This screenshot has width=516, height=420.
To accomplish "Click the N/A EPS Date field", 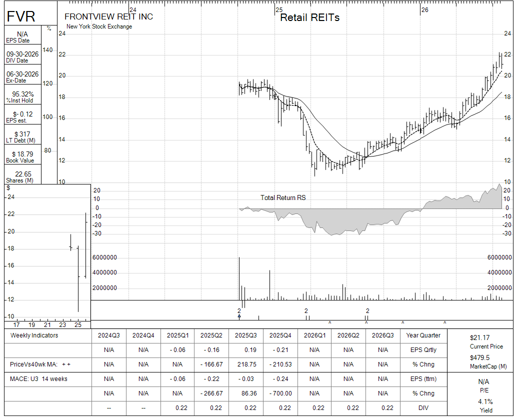I will point(22,34).
